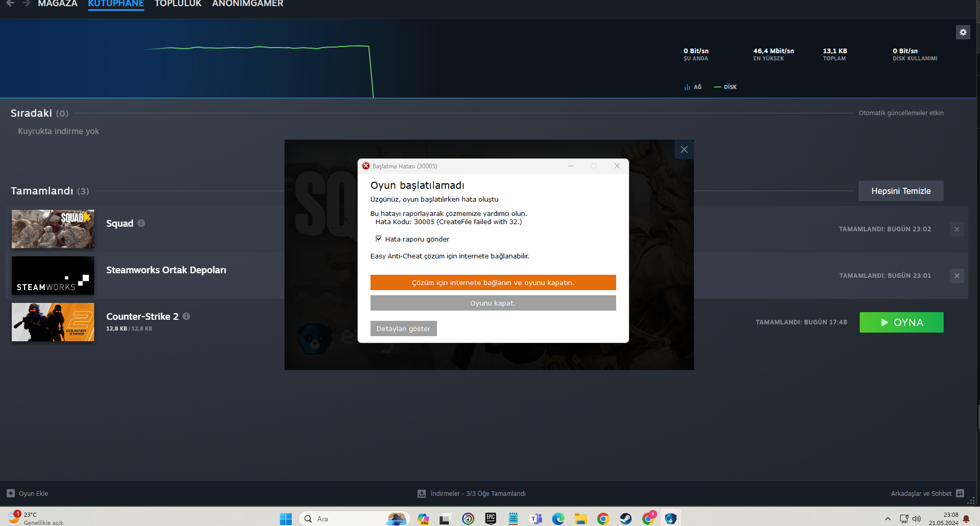The height and width of the screenshot is (526, 980).
Task: Open the TOPLULUK community tab
Action: coord(178,4)
